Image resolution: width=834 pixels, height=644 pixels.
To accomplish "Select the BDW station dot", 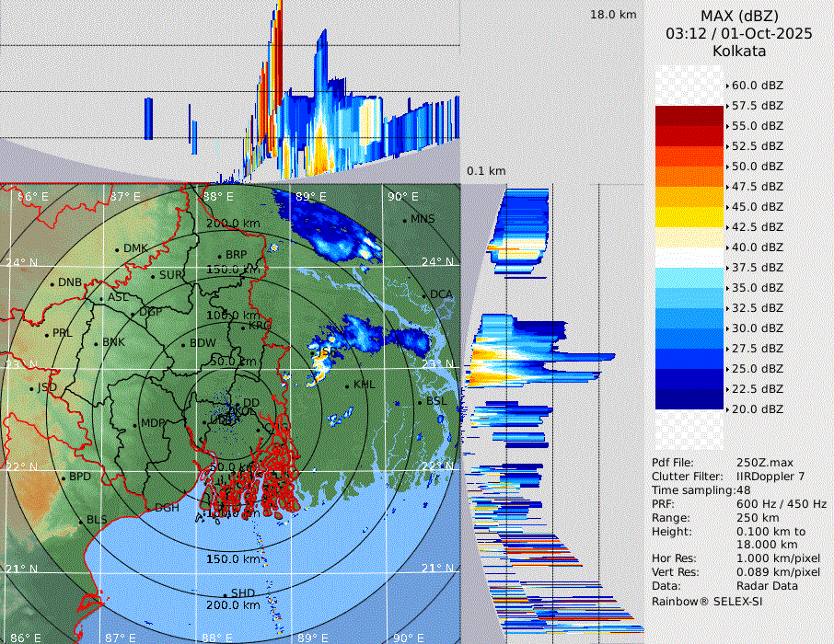I will 183,345.
